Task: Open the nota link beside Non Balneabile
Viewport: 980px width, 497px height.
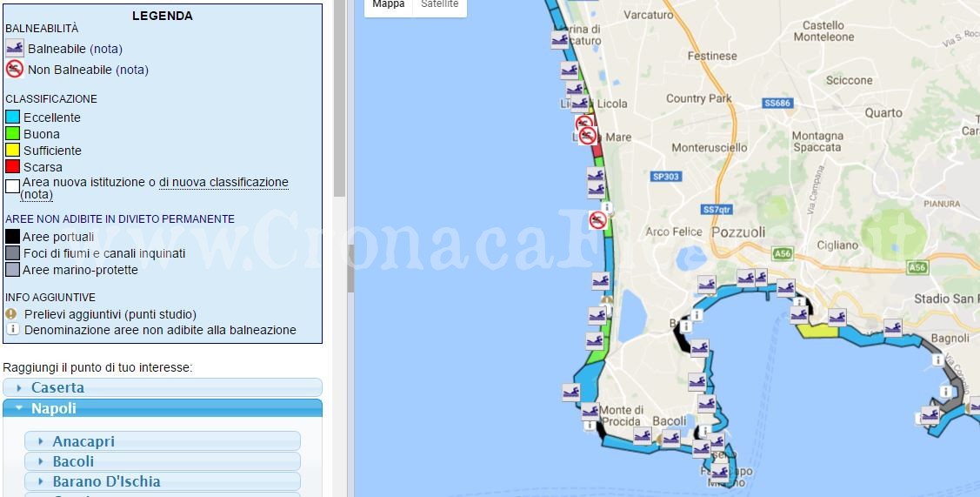Action: 132,70
